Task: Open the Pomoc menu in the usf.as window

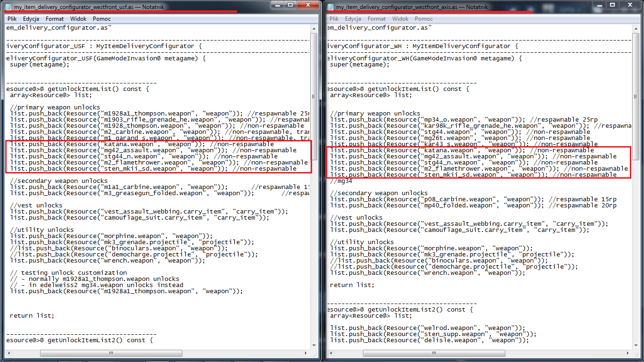Action: (x=102, y=19)
